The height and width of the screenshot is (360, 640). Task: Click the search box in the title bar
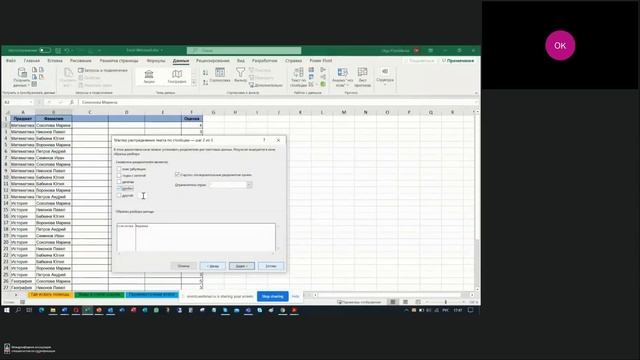pos(244,51)
